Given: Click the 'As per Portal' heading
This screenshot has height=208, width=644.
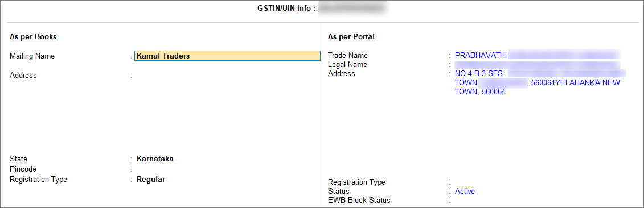Looking at the screenshot, I should (x=351, y=37).
